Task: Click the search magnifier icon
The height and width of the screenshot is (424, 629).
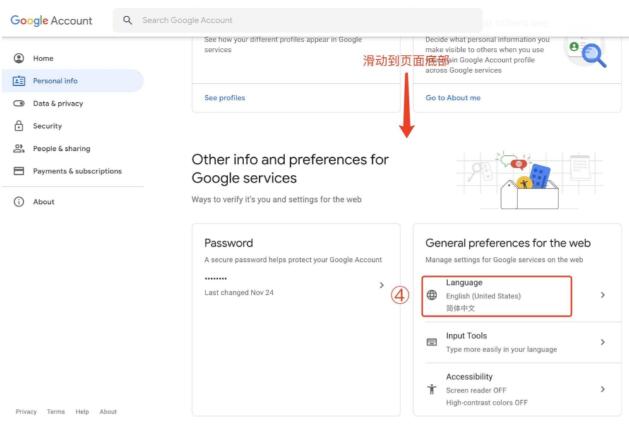Action: pyautogui.click(x=128, y=20)
